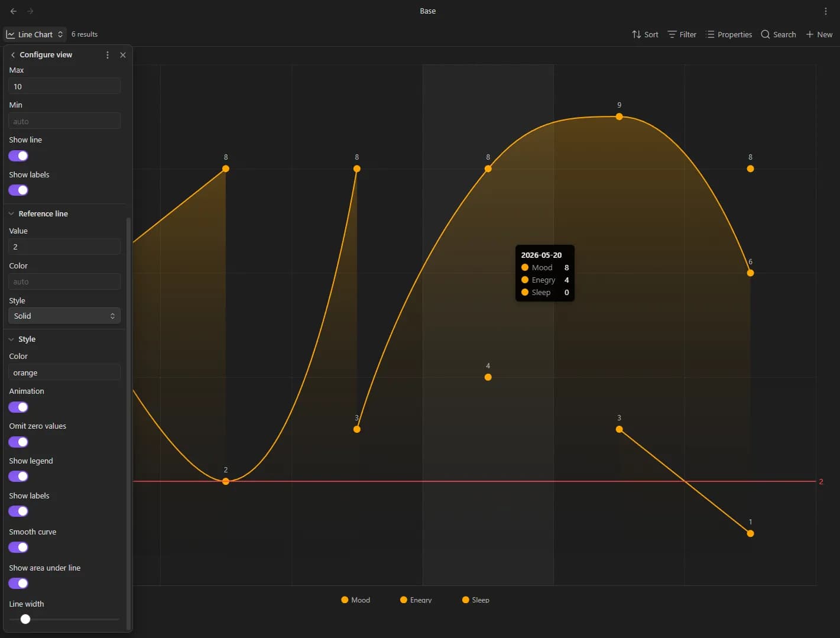Toggle Show labels under Show line
The width and height of the screenshot is (840, 638).
tap(18, 190)
